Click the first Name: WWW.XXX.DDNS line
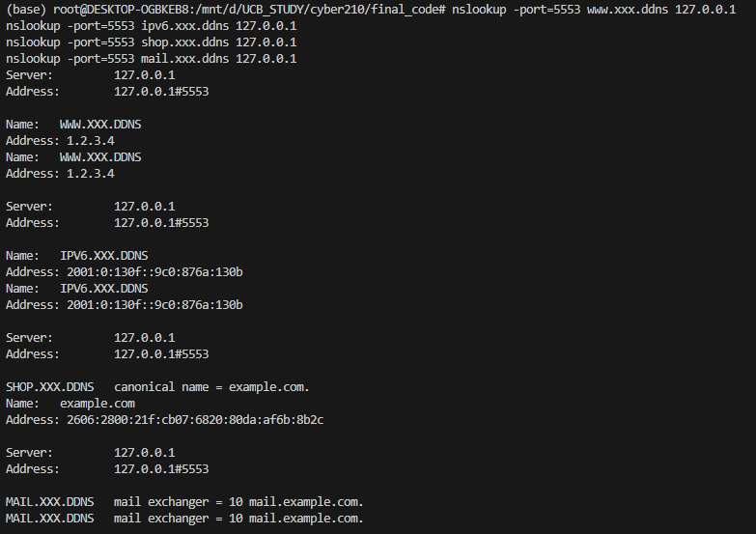 [73, 125]
